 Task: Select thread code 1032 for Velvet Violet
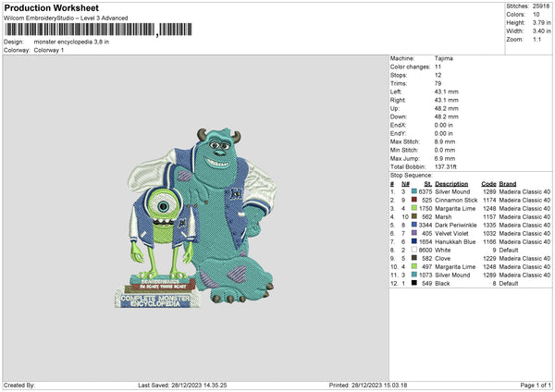pyautogui.click(x=489, y=234)
